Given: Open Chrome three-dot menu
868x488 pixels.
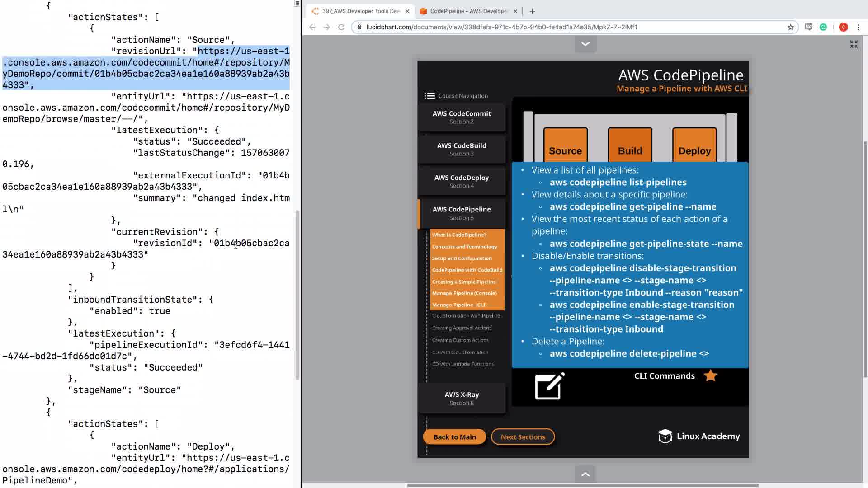Looking at the screenshot, I should pyautogui.click(x=858, y=27).
